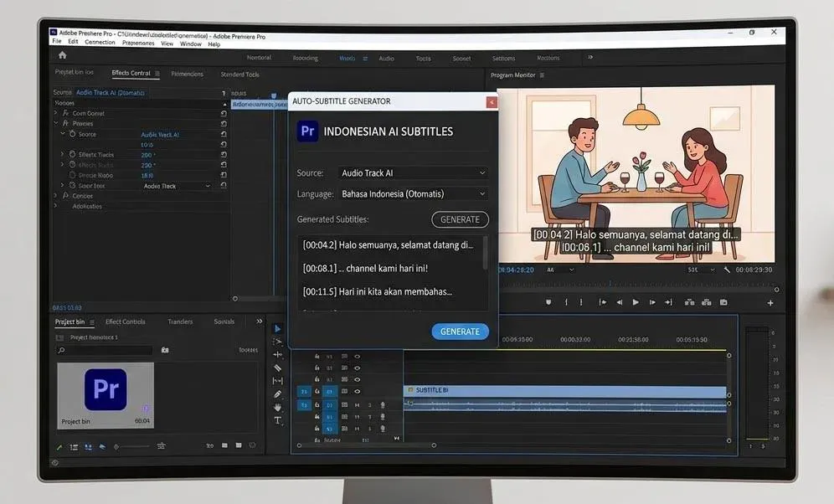834x504 pixels.
Task: Select the Pen tool in the tools panel
Action: (x=277, y=393)
